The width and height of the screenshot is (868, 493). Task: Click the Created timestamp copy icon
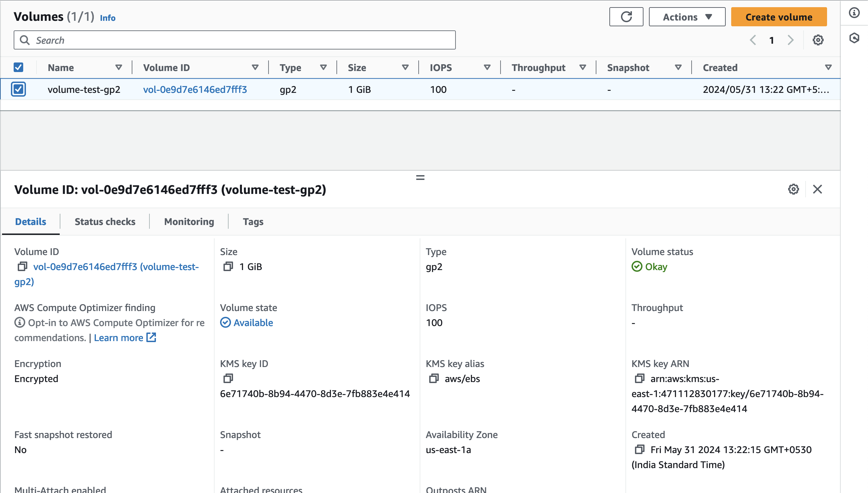[640, 449]
